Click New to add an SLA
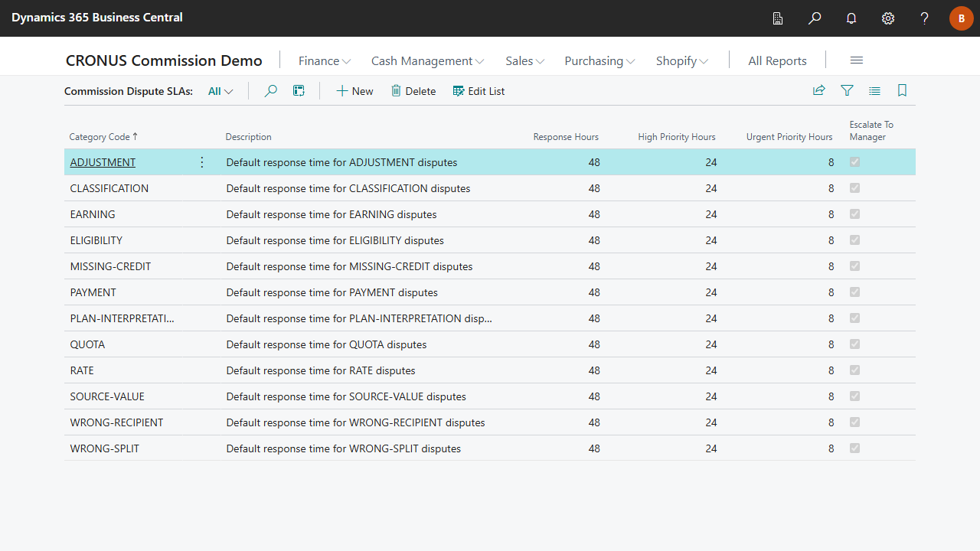The image size is (980, 551). 354,91
